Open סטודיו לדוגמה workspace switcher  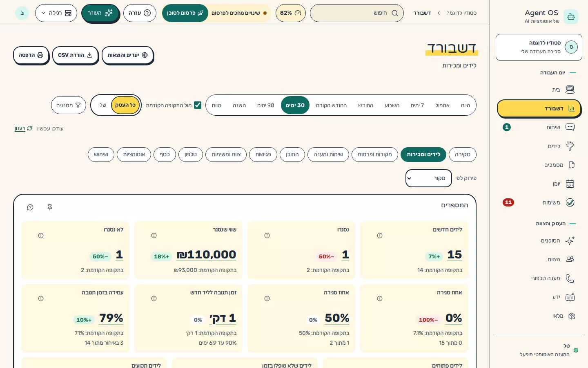click(x=539, y=47)
